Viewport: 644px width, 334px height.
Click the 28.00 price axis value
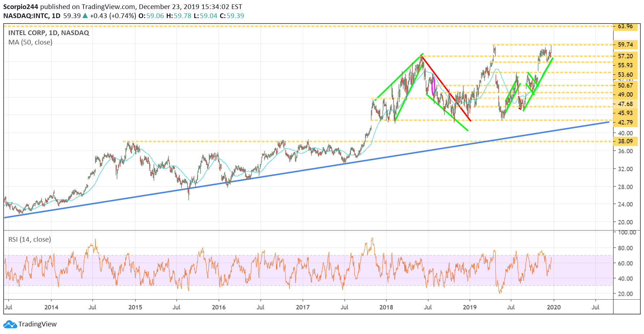625,187
